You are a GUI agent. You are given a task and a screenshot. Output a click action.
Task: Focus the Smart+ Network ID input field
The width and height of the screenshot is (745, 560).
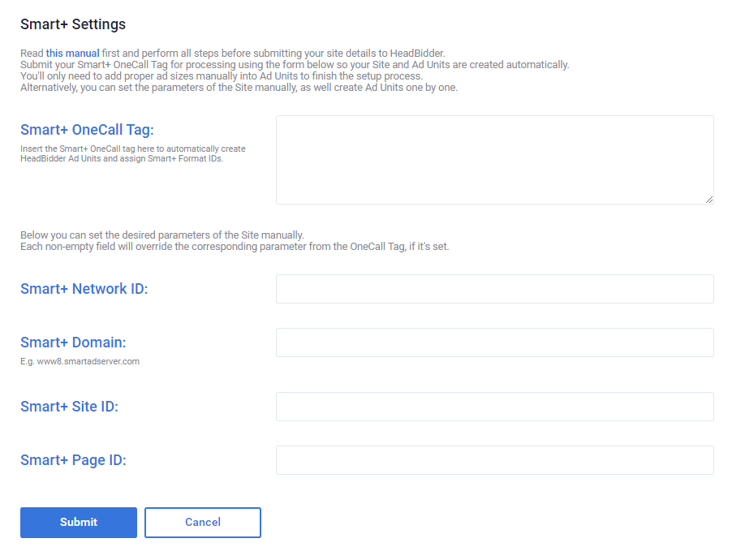(x=494, y=289)
